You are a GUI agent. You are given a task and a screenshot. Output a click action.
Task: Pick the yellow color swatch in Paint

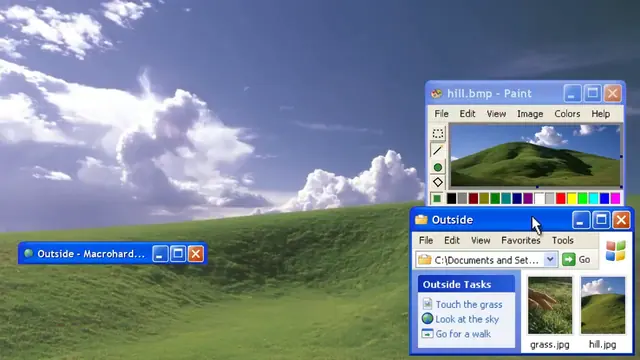(572, 198)
